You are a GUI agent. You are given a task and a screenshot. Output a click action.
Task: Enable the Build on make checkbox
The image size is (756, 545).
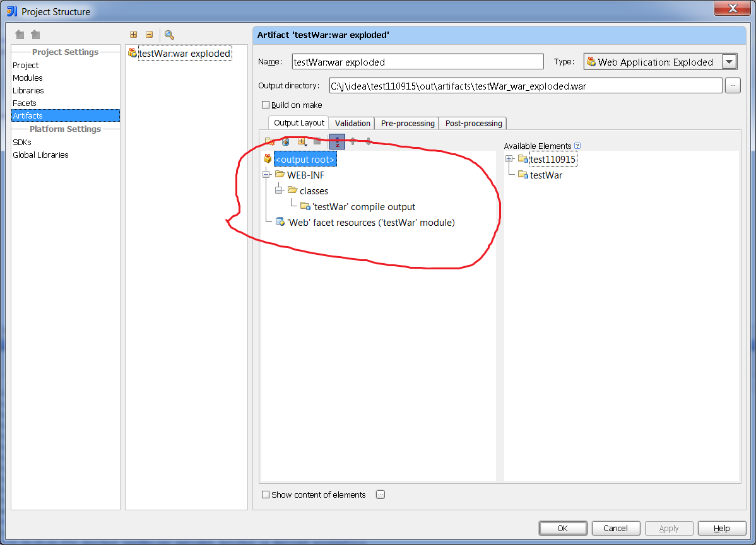[266, 105]
